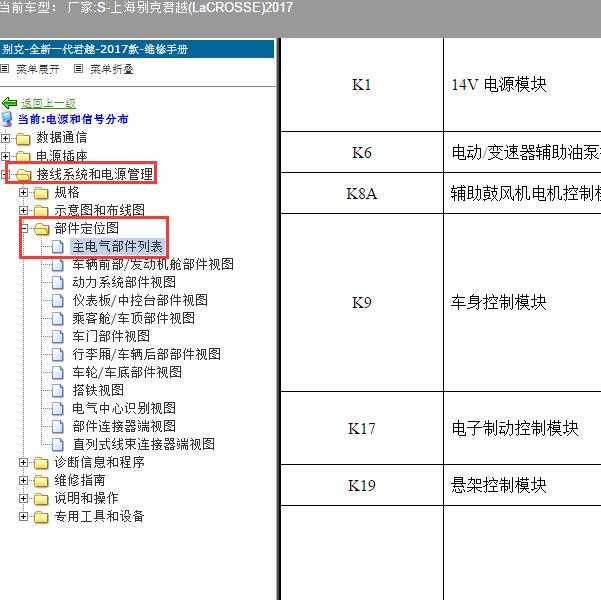601x600 pixels.
Task: Select the 规格 tree item
Action: point(67,192)
